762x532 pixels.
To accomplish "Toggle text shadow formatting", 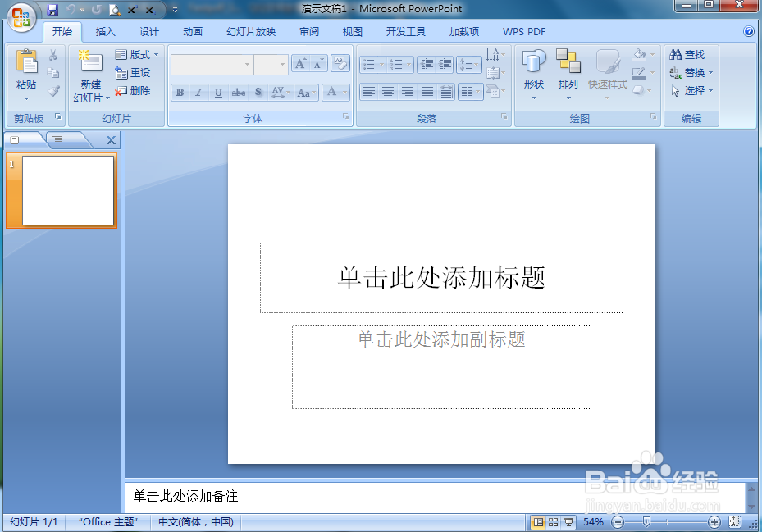I will coord(258,92).
